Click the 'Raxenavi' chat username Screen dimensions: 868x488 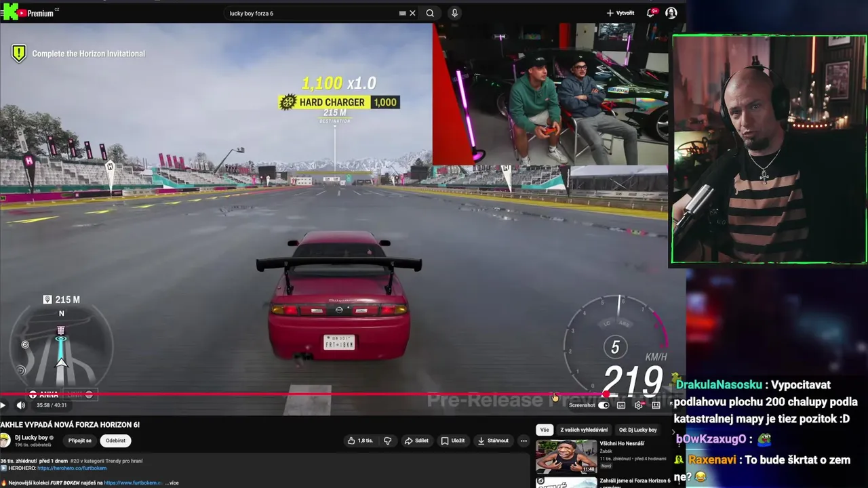click(x=712, y=460)
